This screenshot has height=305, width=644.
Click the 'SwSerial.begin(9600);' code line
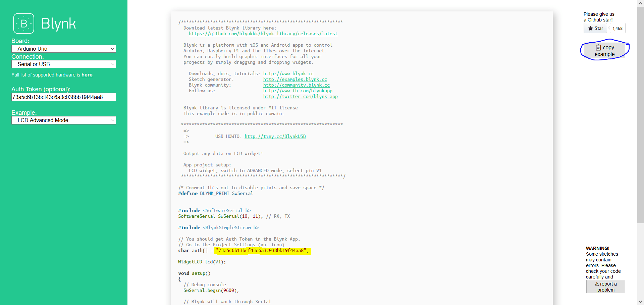click(211, 291)
